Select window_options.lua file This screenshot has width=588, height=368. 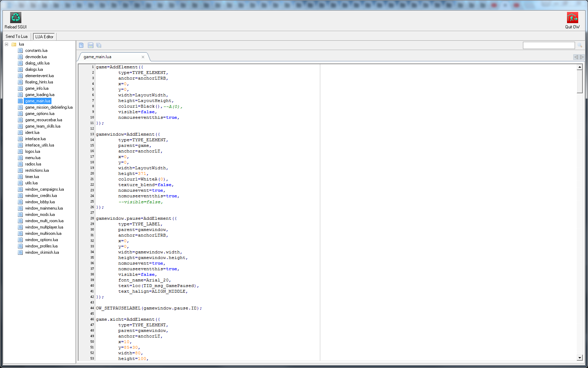pos(41,240)
